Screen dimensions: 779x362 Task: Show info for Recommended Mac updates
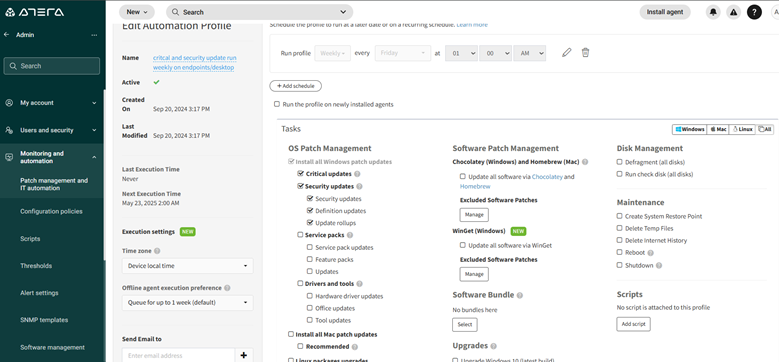click(355, 347)
